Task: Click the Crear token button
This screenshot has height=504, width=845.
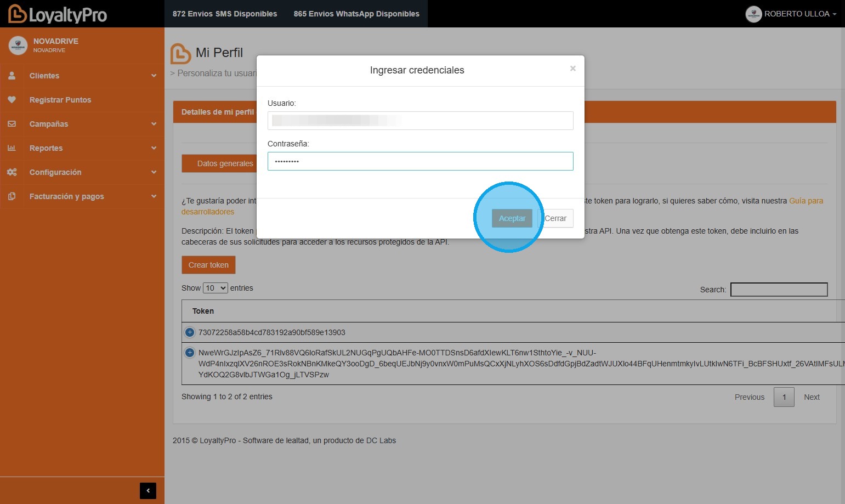Action: coord(208,265)
